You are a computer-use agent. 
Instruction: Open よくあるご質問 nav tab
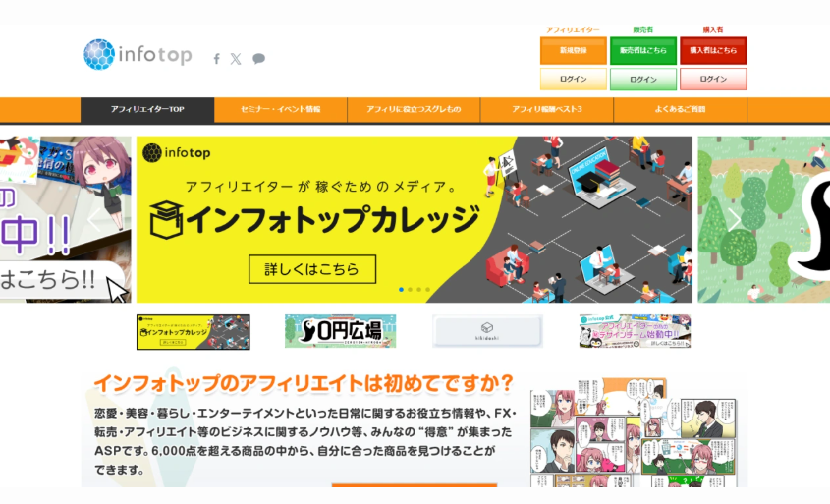click(680, 110)
